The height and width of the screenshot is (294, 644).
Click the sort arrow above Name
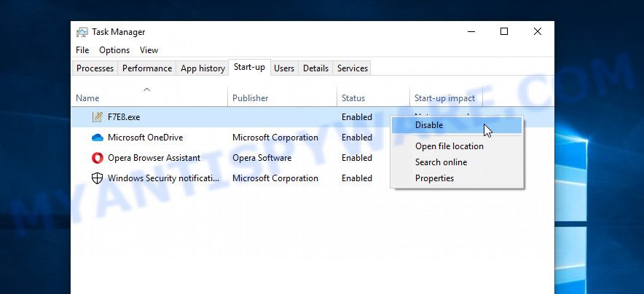coord(146,90)
